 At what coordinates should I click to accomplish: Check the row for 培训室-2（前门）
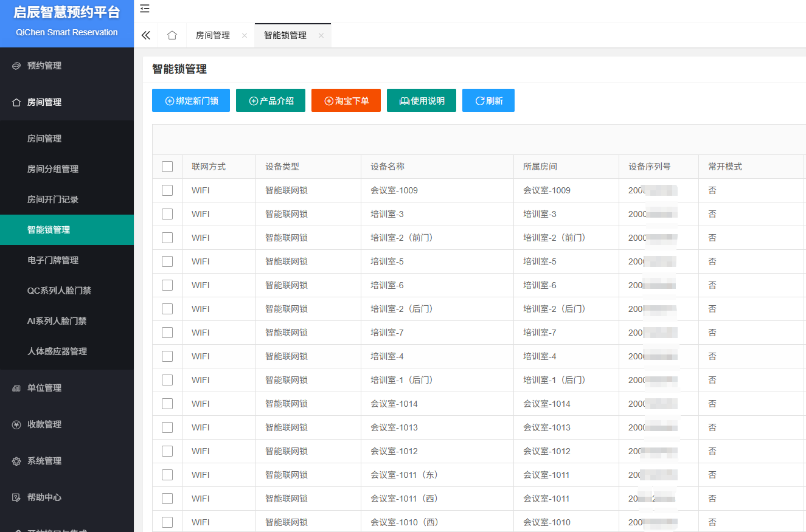(x=167, y=238)
